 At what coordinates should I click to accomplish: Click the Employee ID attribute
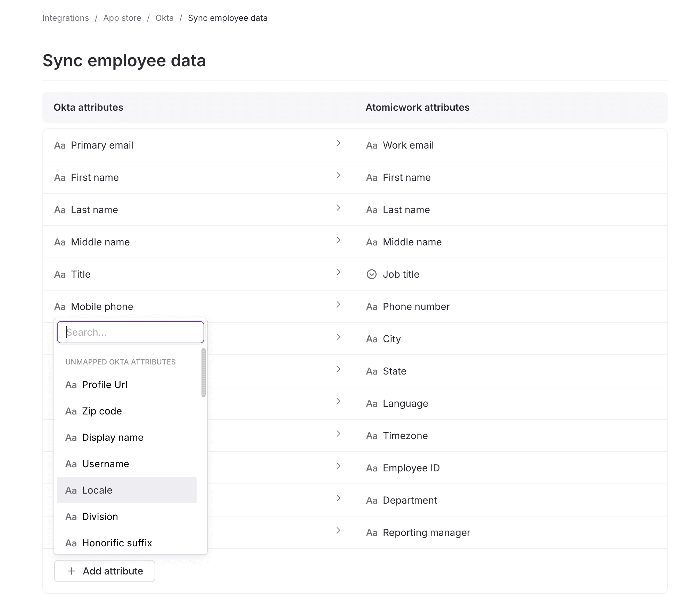pos(411,468)
